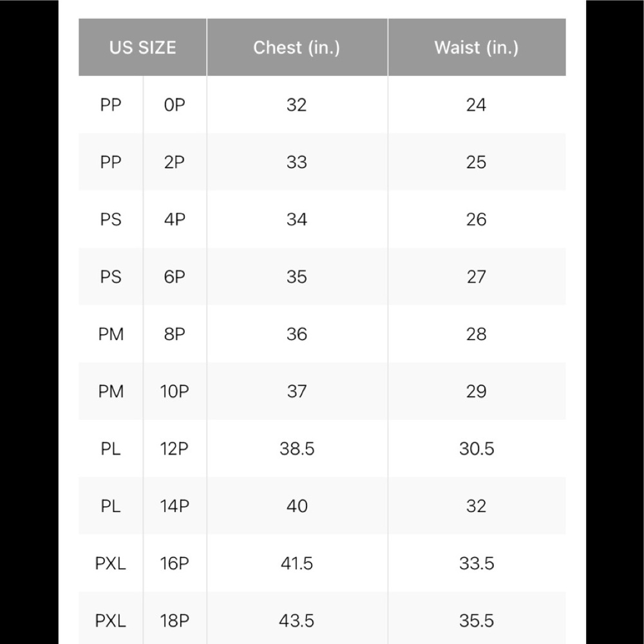Select the Chest (in.) column header
644x644 pixels.
pyautogui.click(x=297, y=47)
